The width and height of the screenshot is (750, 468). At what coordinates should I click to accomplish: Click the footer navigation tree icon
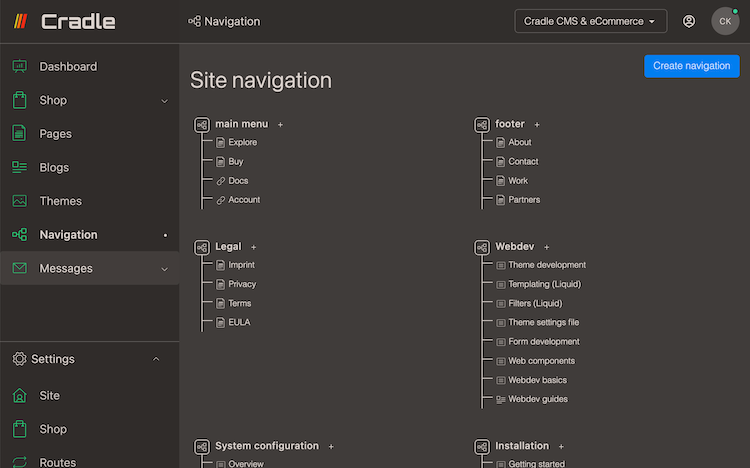click(482, 124)
